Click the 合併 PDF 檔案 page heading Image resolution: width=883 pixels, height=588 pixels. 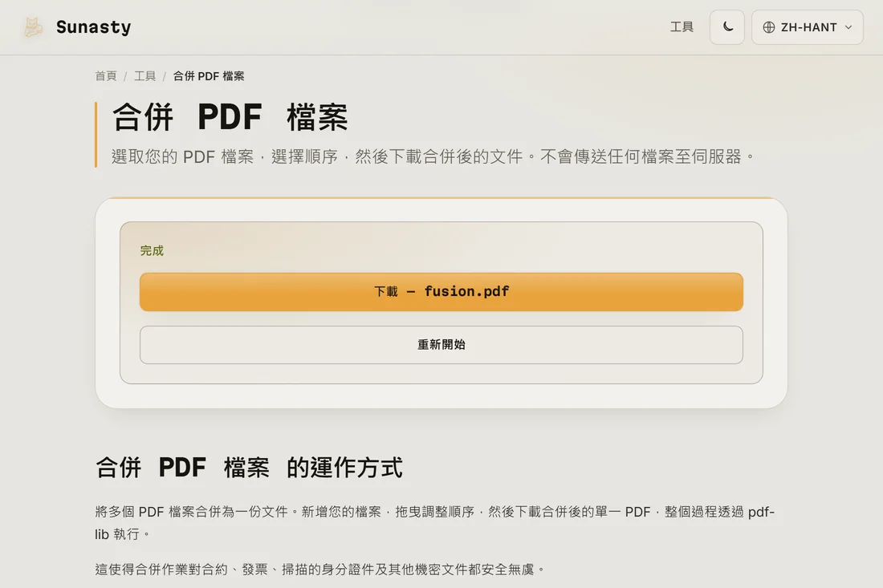pyautogui.click(x=230, y=117)
